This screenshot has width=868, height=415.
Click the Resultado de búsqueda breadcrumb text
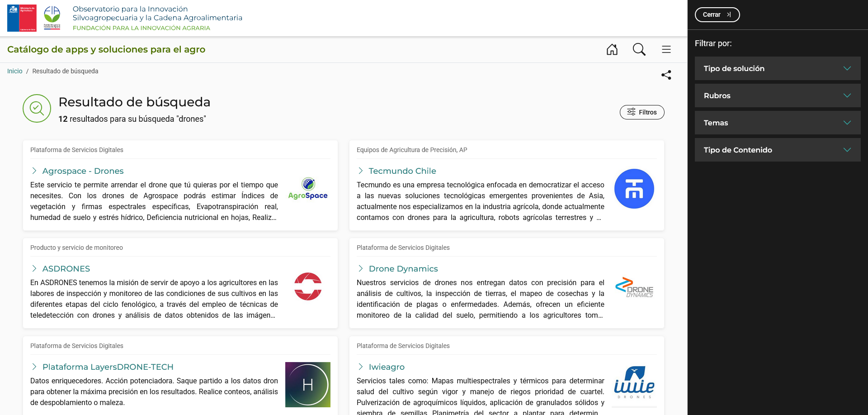click(65, 71)
